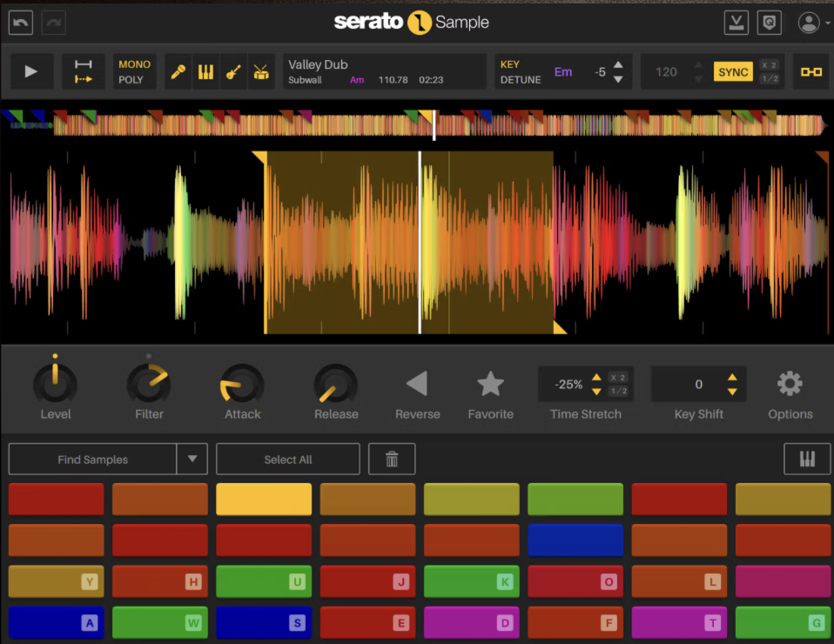Select the keys piano icon
The image size is (834, 644).
[205, 70]
